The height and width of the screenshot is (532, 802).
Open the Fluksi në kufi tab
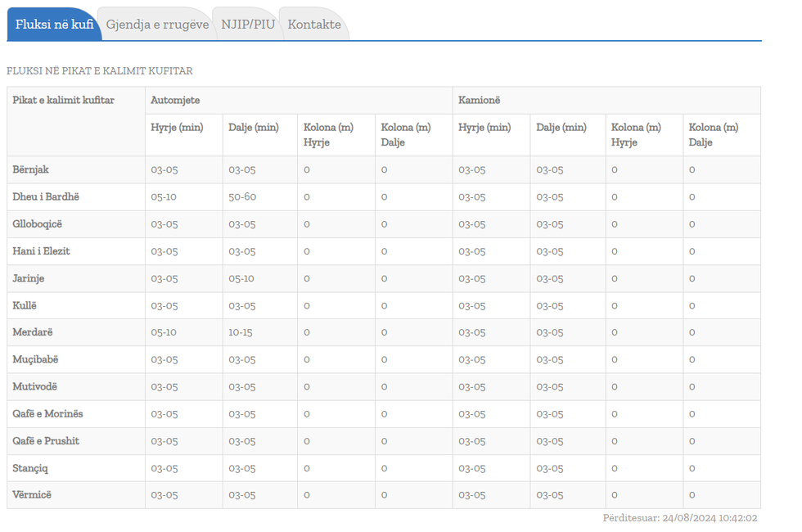(54, 25)
